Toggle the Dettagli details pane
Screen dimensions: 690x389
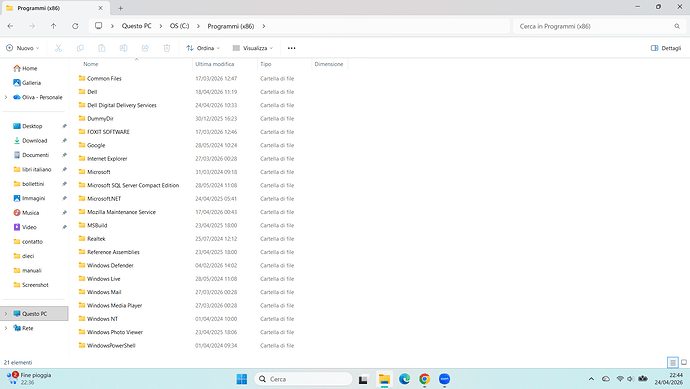pos(666,48)
